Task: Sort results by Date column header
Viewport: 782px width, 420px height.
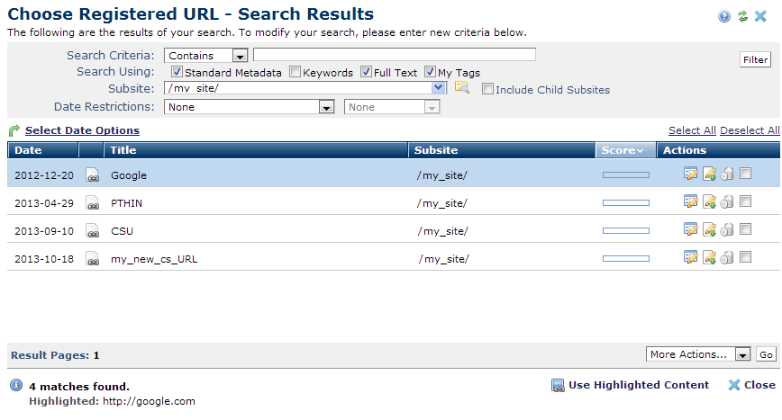Action: pos(28,150)
